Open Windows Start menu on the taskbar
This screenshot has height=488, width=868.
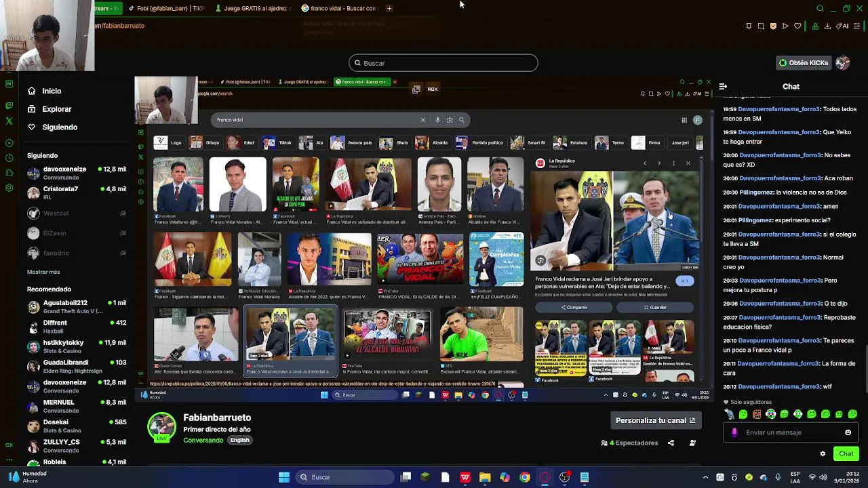[284, 477]
